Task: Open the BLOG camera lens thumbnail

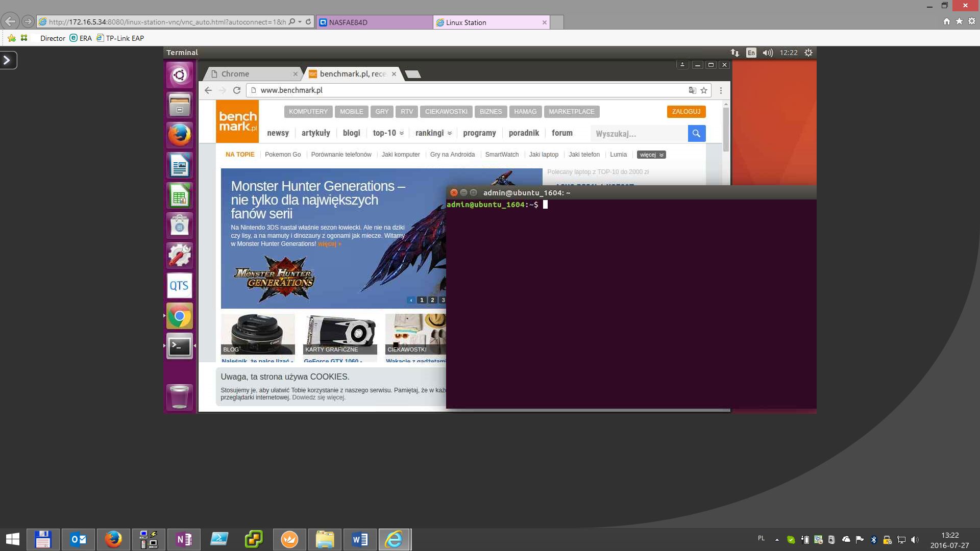Action: [258, 334]
